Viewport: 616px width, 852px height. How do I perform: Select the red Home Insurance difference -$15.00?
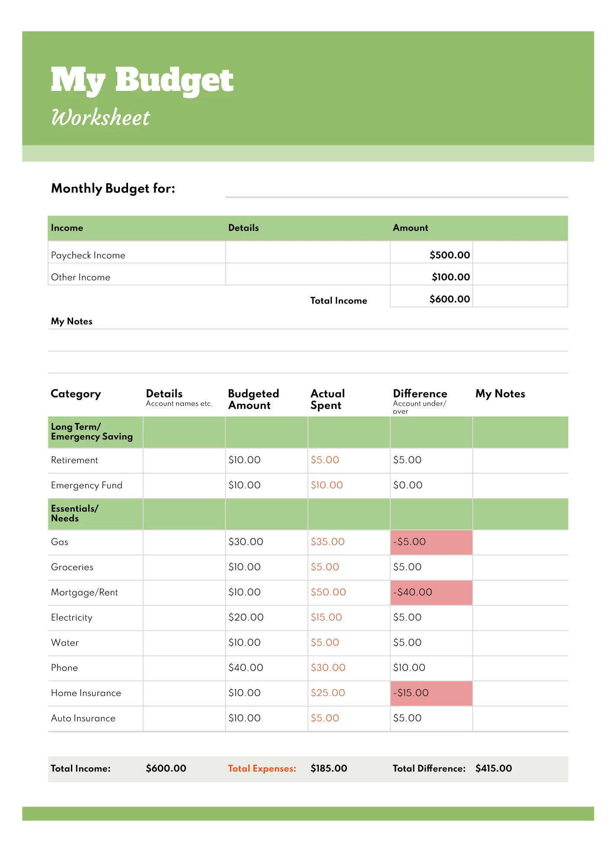pos(431,693)
